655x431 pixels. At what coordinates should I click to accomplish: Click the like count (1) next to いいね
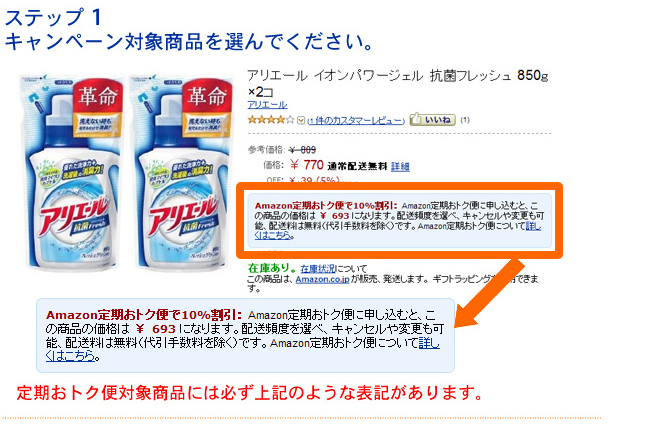tap(465, 120)
